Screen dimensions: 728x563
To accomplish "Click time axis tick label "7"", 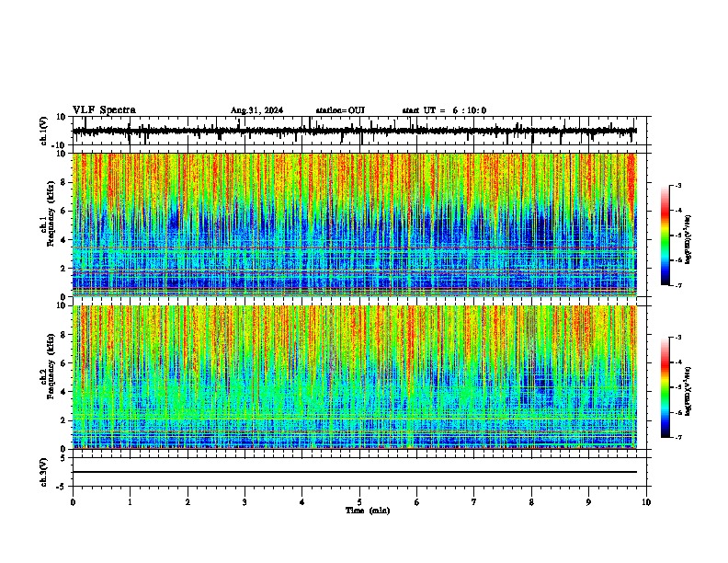I will click(x=474, y=502).
